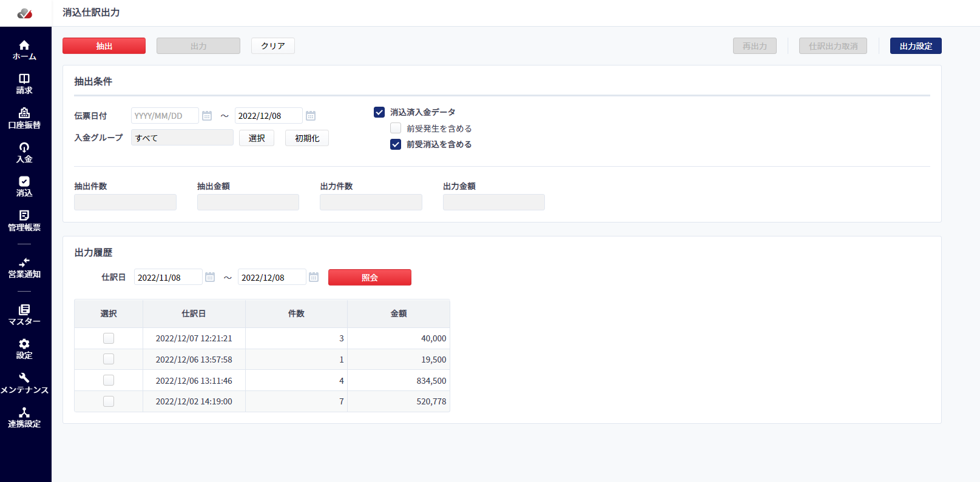Click amount cell 520,778
The width and height of the screenshot is (980, 482).
point(399,401)
